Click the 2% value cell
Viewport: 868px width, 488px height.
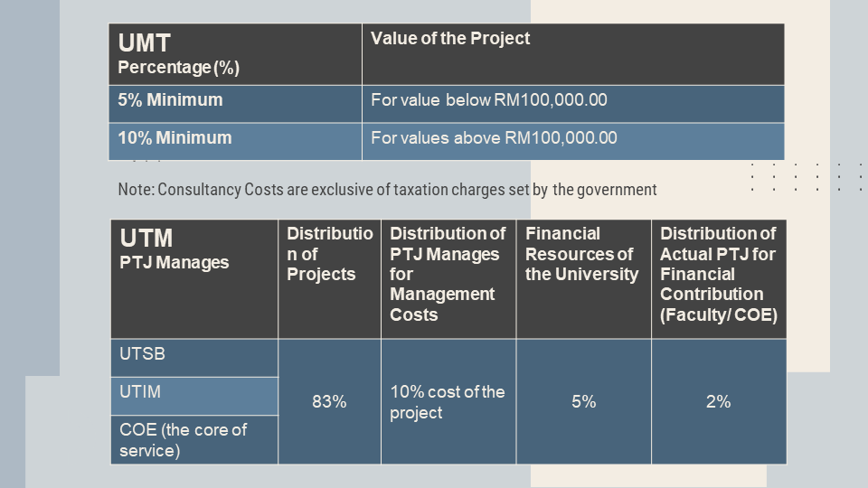point(719,401)
